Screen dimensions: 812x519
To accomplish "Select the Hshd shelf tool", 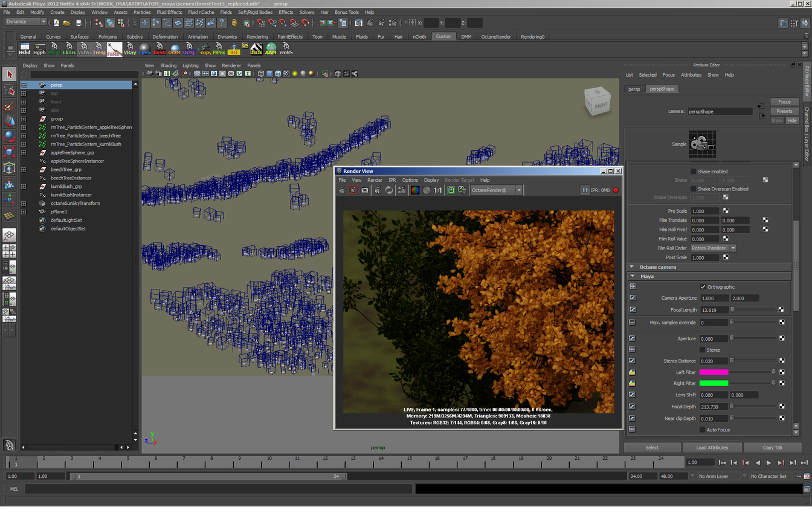I will point(24,49).
